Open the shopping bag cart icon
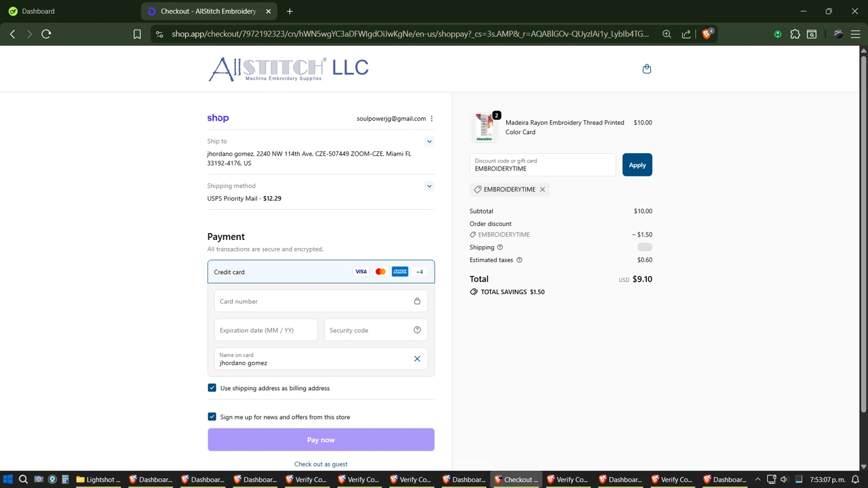The height and width of the screenshot is (488, 868). click(647, 69)
